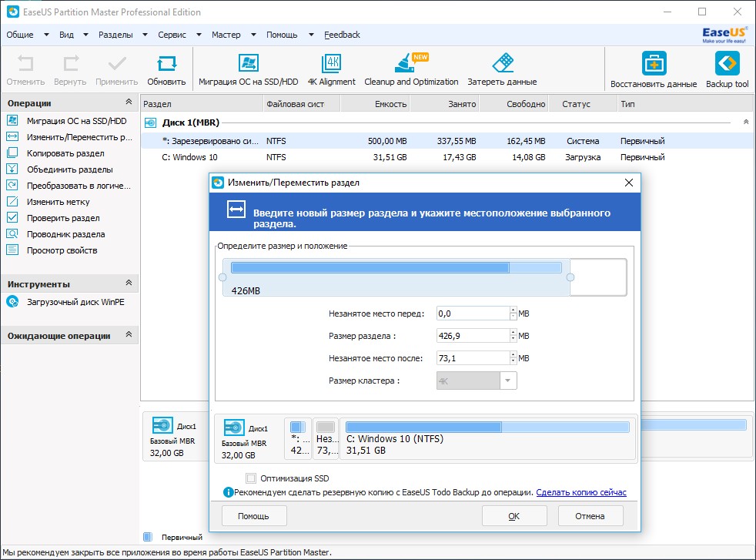
Task: Open the Мастер menu dropdown arrow
Action: coord(253,35)
